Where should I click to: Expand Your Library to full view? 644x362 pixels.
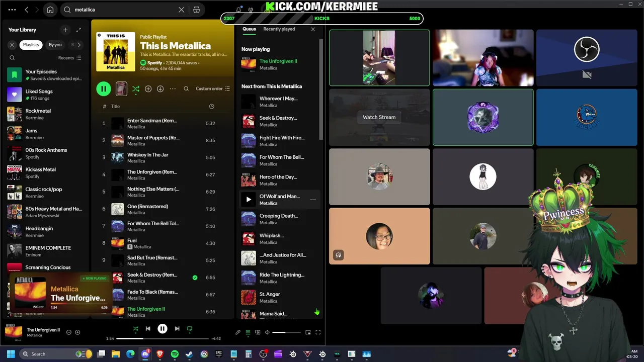click(x=78, y=30)
